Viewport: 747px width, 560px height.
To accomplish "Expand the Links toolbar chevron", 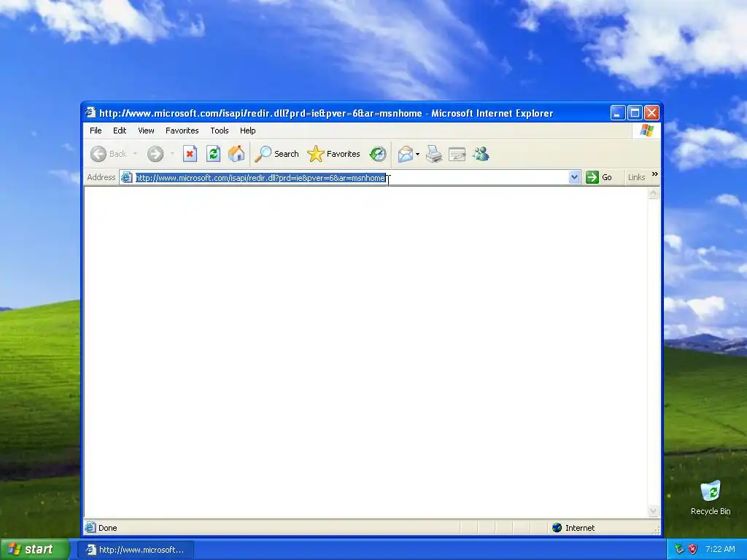I will pos(654,174).
